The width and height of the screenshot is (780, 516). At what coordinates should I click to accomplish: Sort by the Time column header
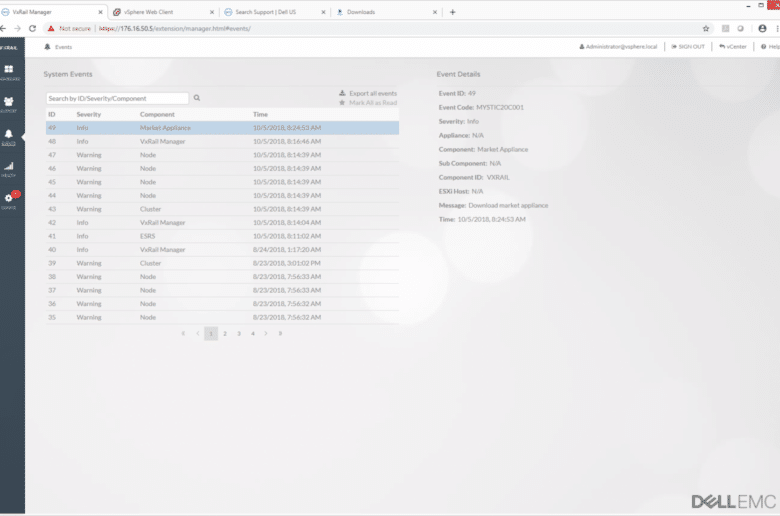click(260, 114)
